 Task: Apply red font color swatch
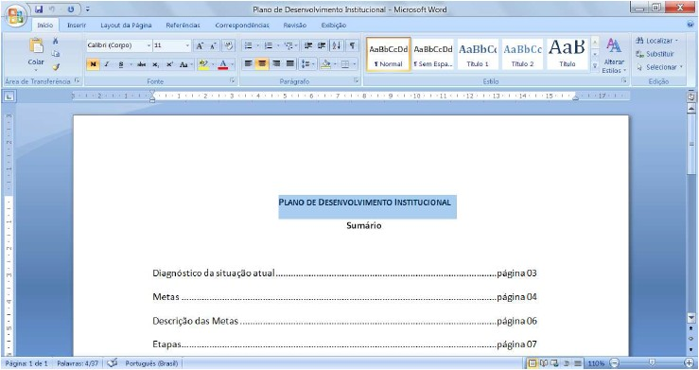coord(223,65)
